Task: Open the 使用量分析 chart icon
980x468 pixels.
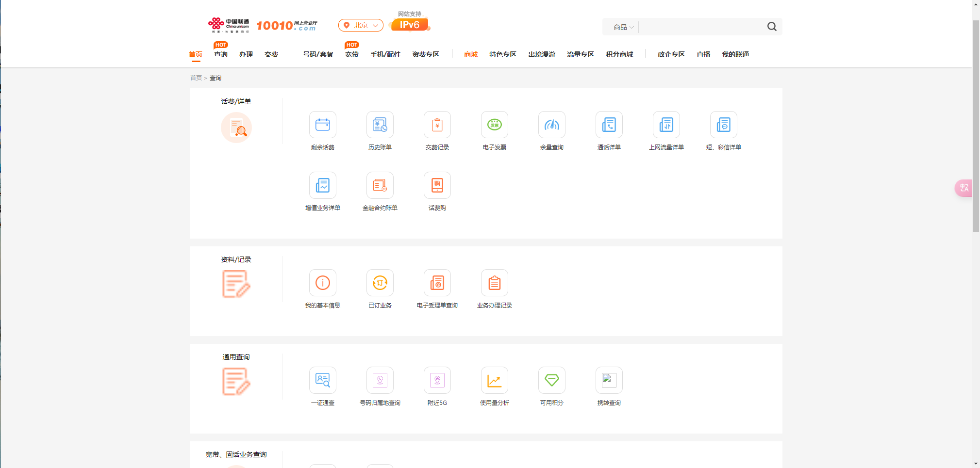Action: tap(495, 380)
